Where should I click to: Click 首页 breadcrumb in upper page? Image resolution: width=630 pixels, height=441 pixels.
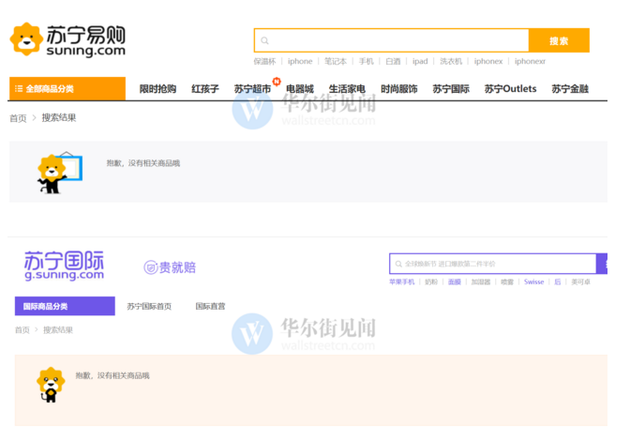18,118
